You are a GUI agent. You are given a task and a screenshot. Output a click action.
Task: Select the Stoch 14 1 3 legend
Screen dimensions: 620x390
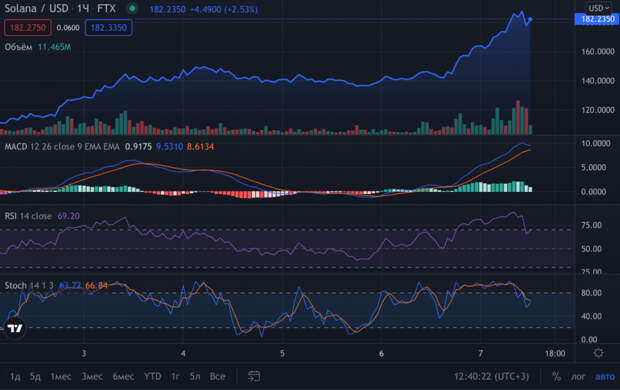click(x=29, y=285)
